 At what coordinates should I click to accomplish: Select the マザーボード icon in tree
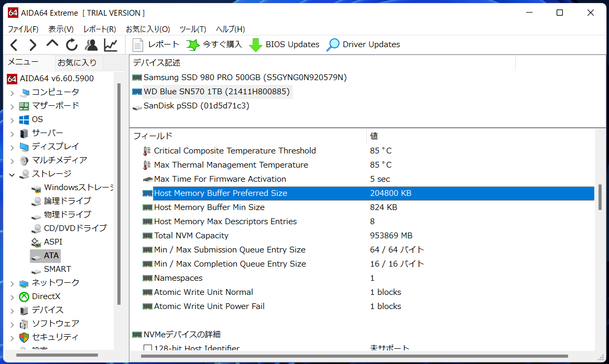click(x=24, y=106)
